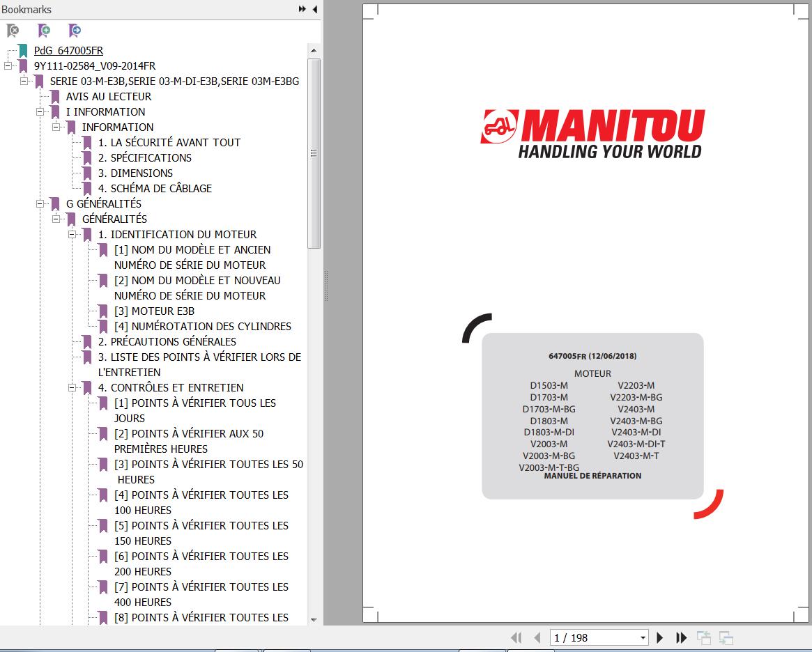Go to previous page arrow
This screenshot has width=812, height=652.
click(537, 637)
